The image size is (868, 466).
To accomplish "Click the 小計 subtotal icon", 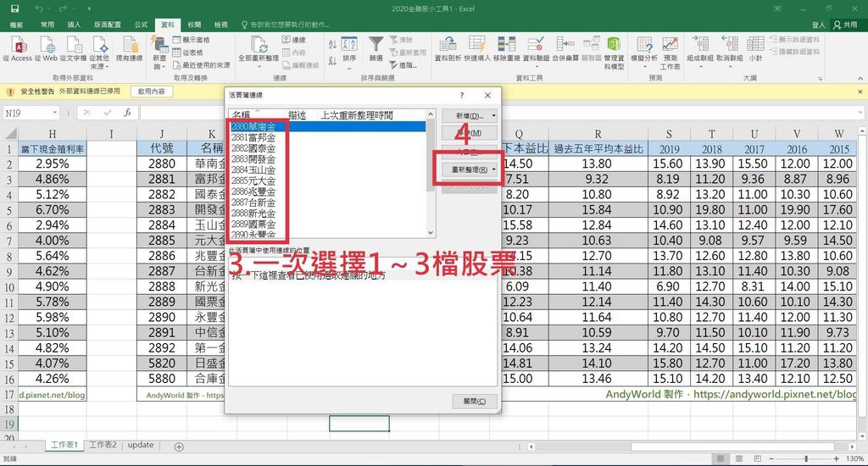I will point(755,44).
